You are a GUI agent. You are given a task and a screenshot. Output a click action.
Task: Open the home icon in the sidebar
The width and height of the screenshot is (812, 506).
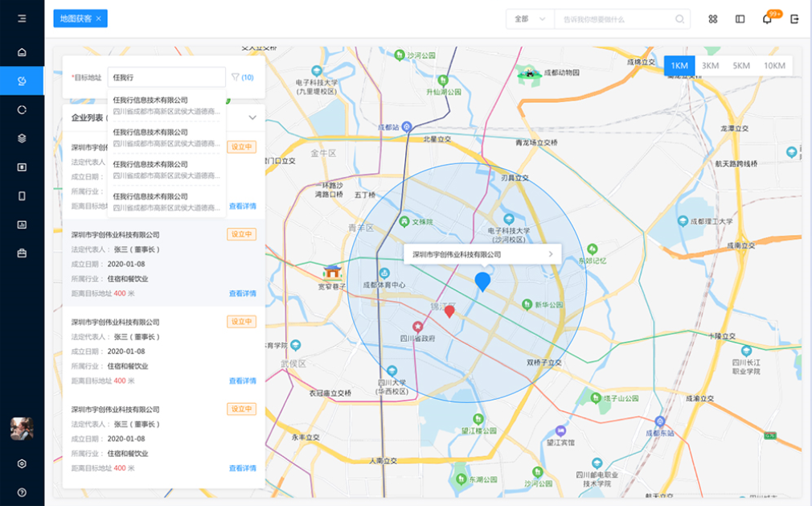click(22, 52)
